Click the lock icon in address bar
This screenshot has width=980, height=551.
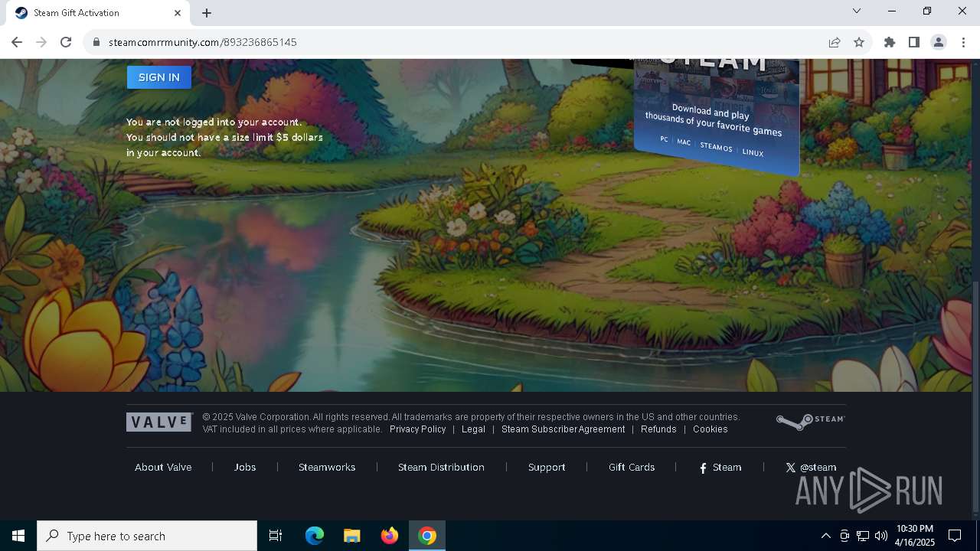tap(96, 42)
